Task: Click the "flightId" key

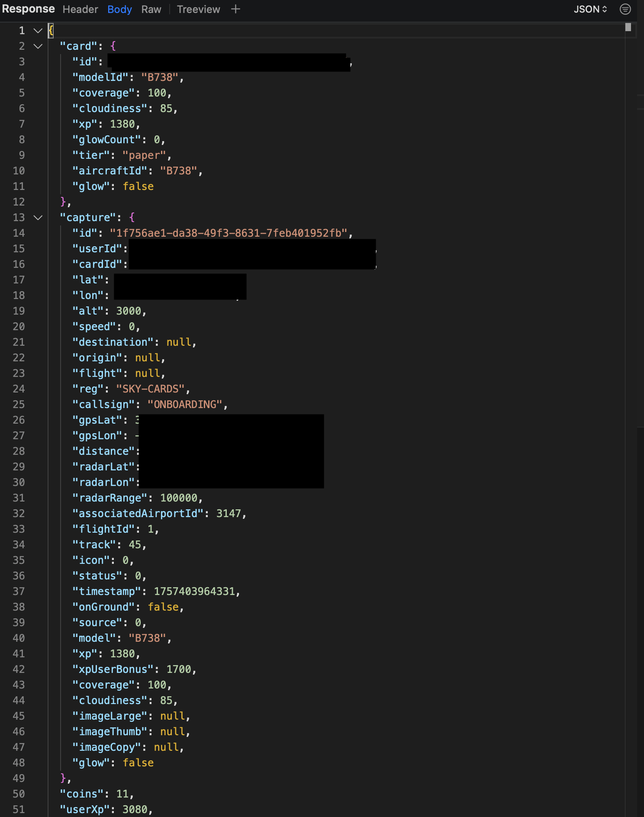Action: [x=103, y=529]
